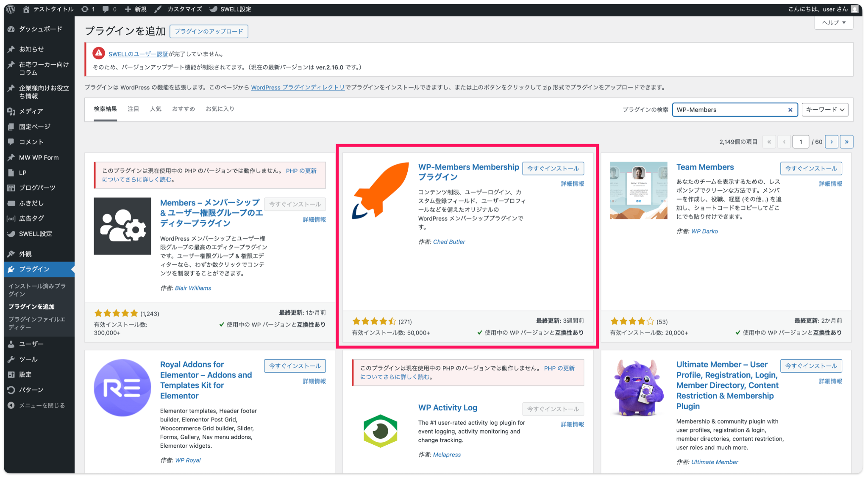Viewport: 868px width, 479px height.
Task: Click the 設定 icon in the sidebar
Action: [x=11, y=374]
